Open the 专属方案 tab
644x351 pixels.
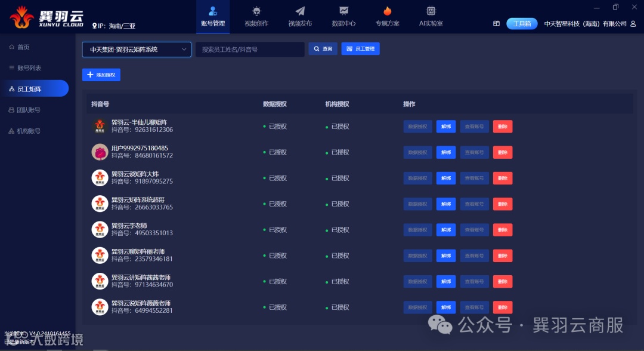[388, 17]
